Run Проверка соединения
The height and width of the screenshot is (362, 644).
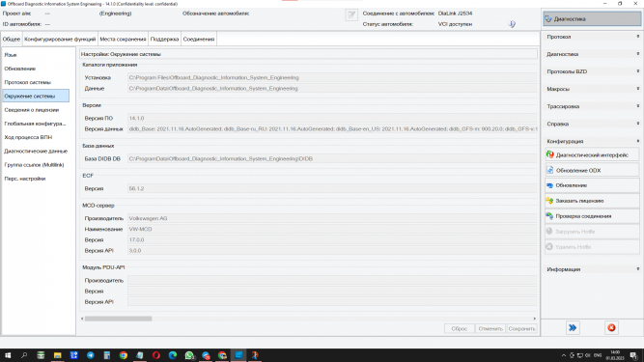click(x=592, y=216)
